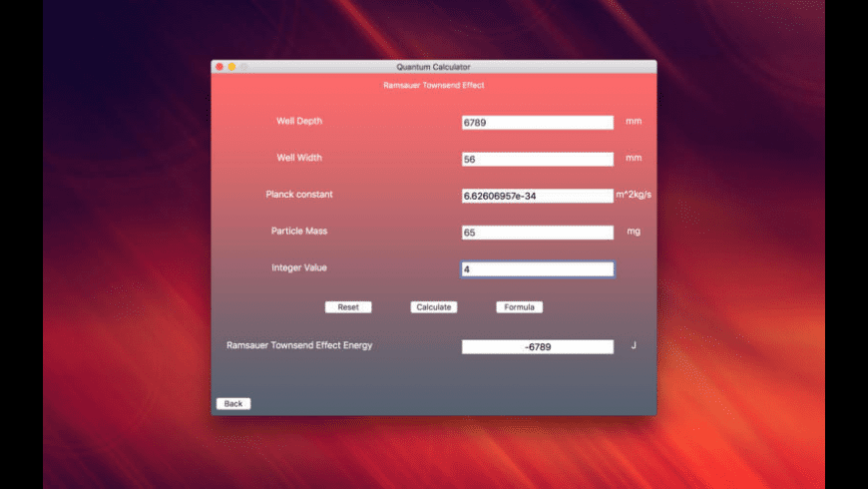This screenshot has width=868, height=489.
Task: Click the Calculate button
Action: pos(433,306)
